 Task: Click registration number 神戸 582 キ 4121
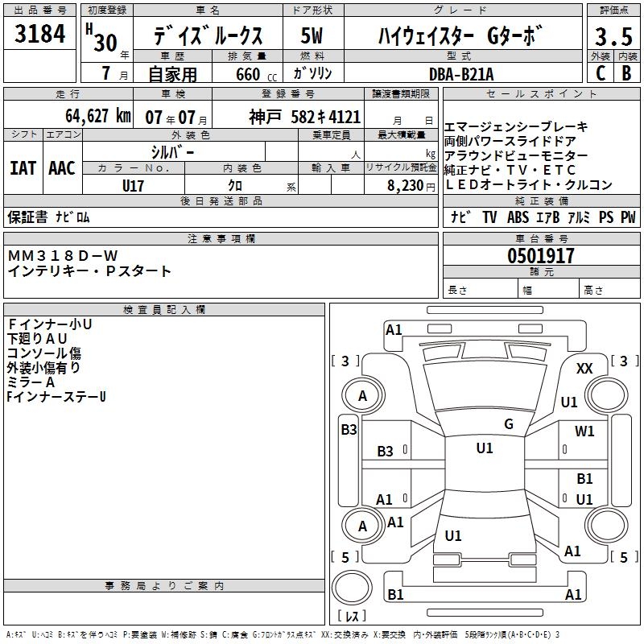(305, 117)
